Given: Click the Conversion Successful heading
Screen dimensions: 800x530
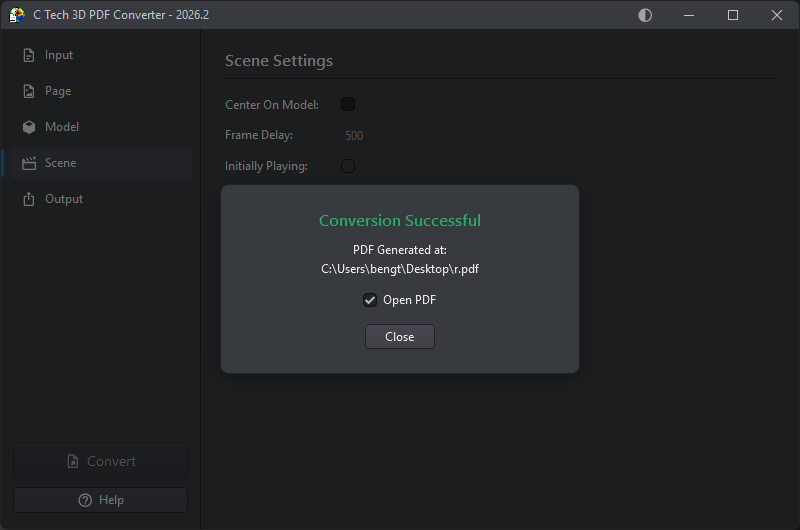Looking at the screenshot, I should point(400,220).
